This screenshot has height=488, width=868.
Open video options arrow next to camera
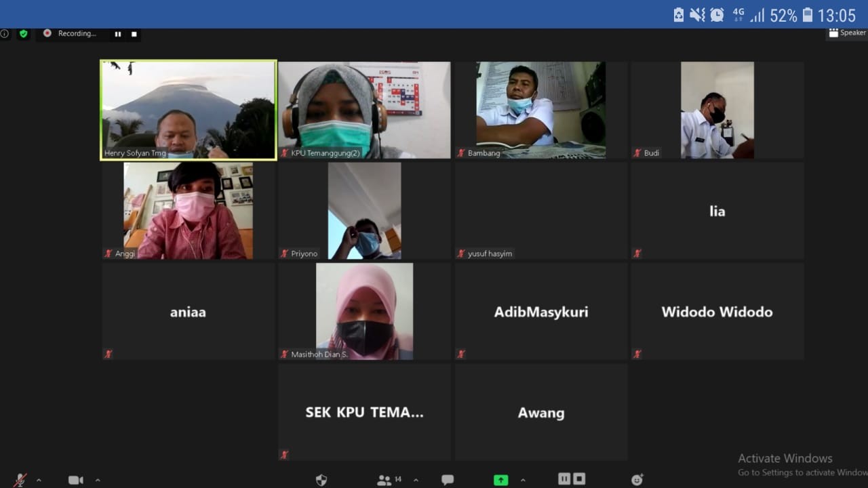pos(98,480)
